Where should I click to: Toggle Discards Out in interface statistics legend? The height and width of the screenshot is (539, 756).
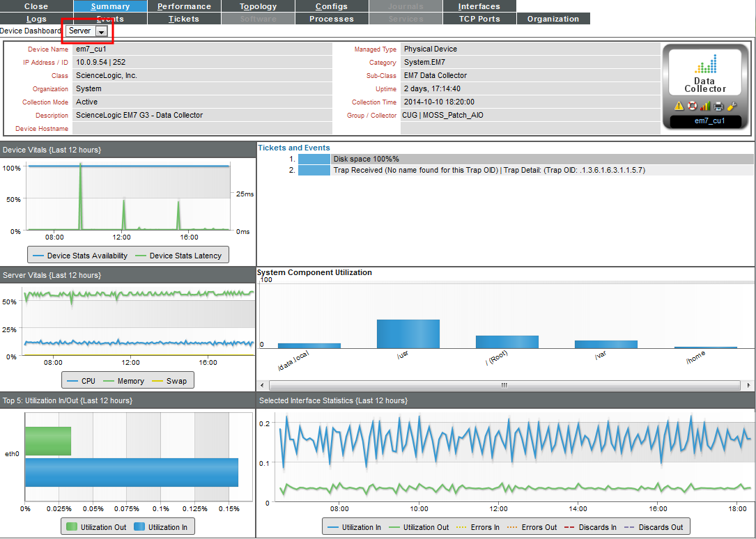coord(655,526)
